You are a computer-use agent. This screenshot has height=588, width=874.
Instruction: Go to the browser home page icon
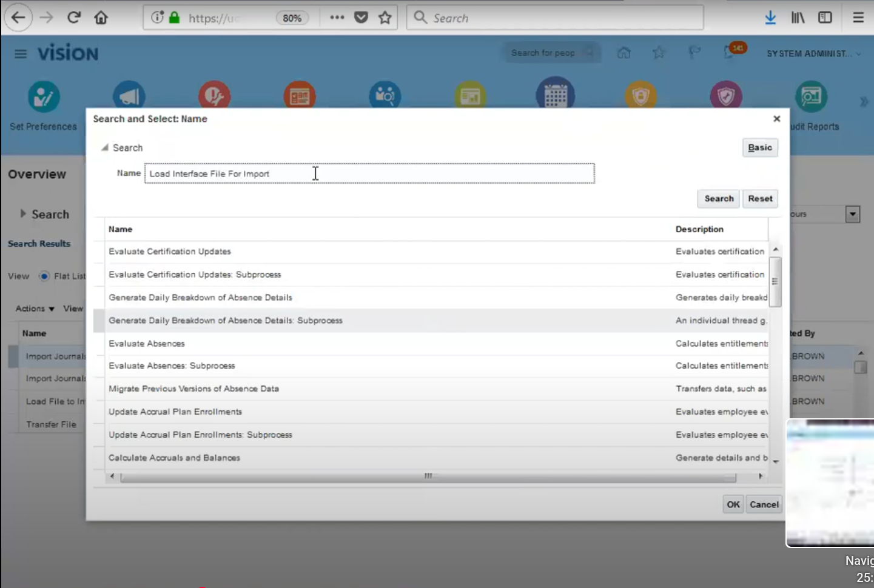tap(101, 18)
